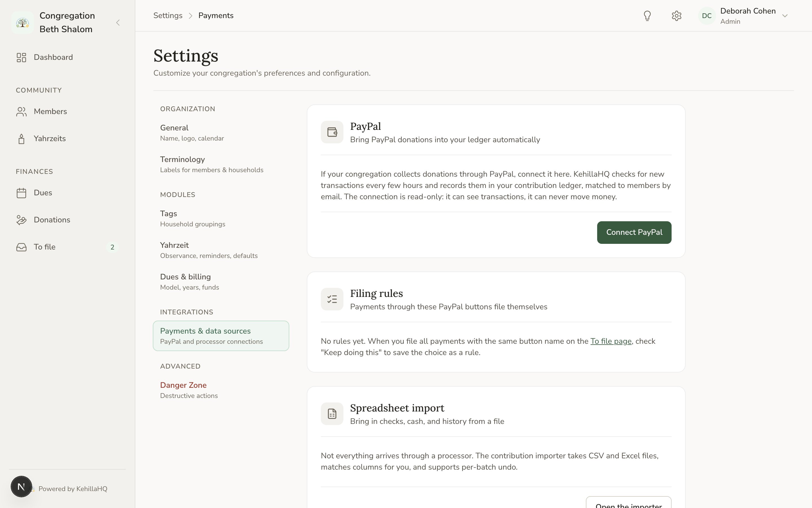Open Dues & billing settings

point(221,282)
